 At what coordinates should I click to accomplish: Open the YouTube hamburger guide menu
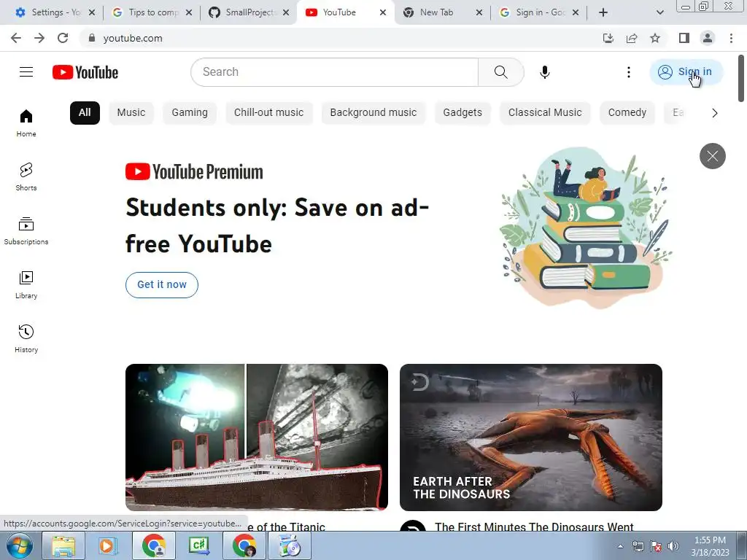click(26, 72)
